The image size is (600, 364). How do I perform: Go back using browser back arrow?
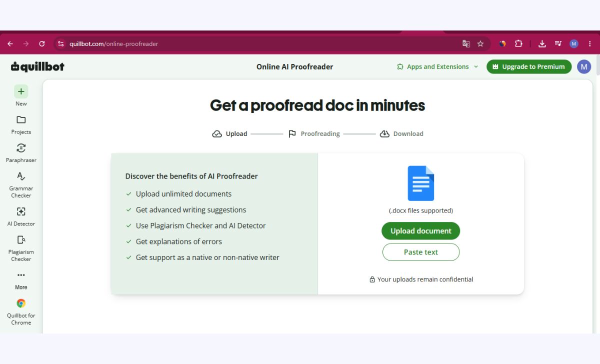point(10,44)
